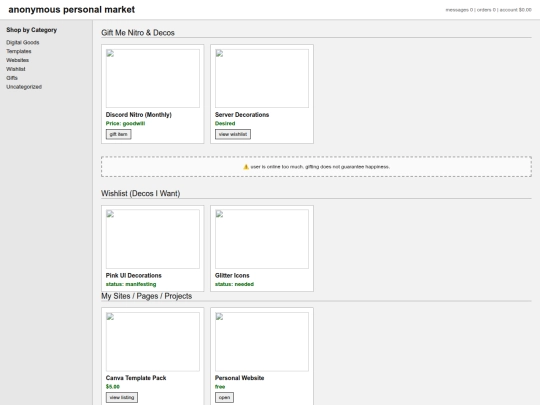540x405 pixels.
Task: Click the 'view listing' button
Action: [122, 397]
